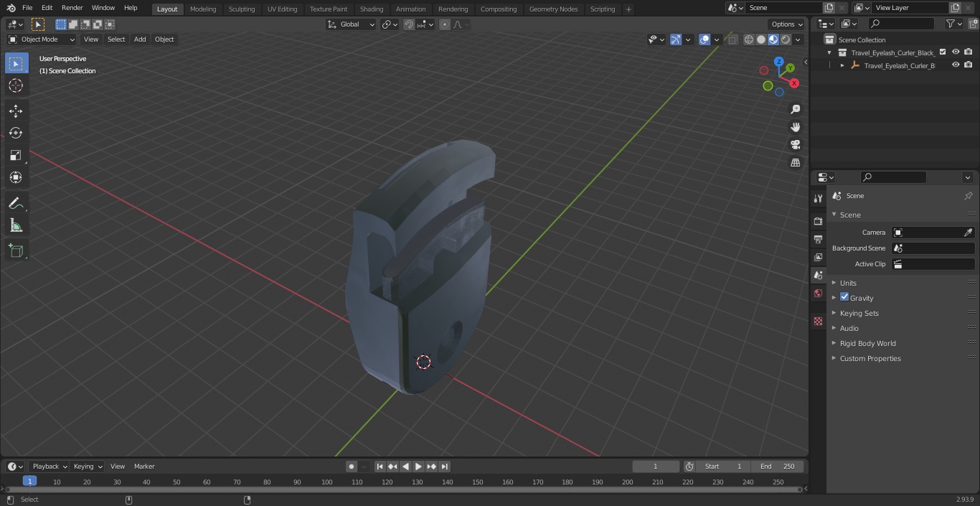Open Global transform orientation dropdown
Screen dimensions: 980x506
(x=352, y=24)
